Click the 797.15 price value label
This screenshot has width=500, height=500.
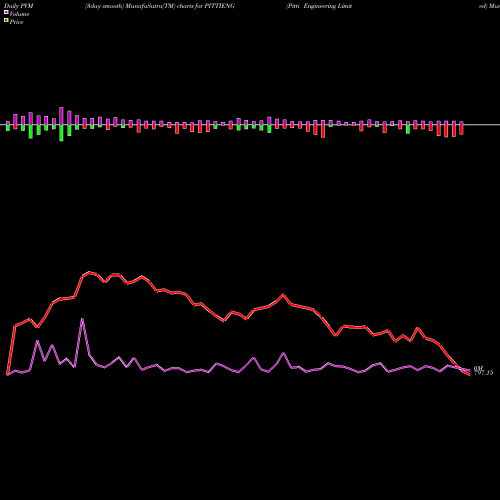click(x=483, y=373)
